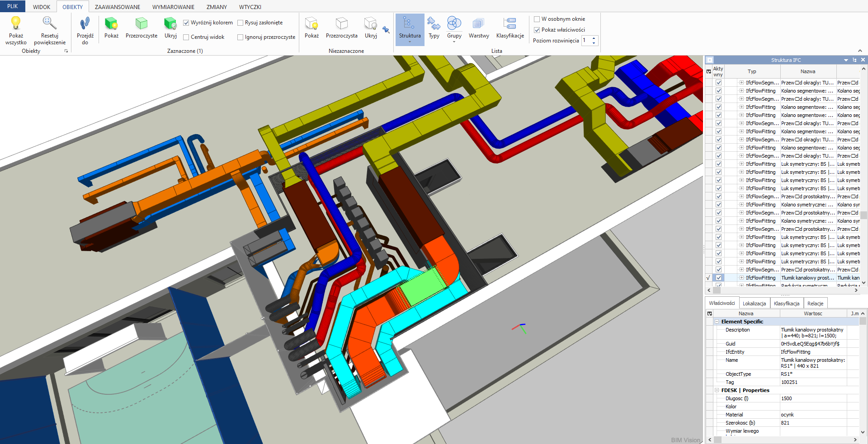Viewport: 868px width, 444px height.
Task: Toggle the Struktura panel button
Action: pyautogui.click(x=410, y=28)
